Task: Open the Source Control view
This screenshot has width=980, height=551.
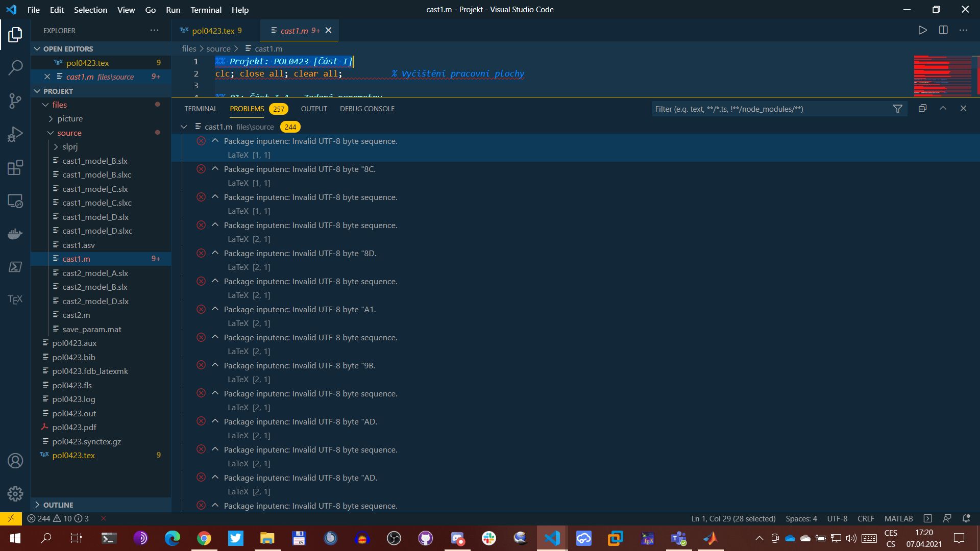Action: (15, 101)
